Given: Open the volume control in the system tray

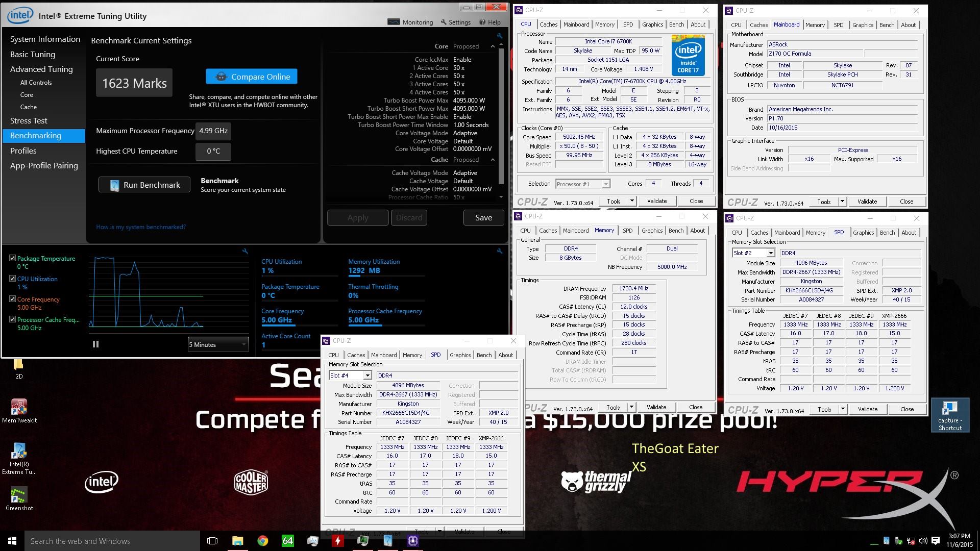Looking at the screenshot, I should pos(923,541).
